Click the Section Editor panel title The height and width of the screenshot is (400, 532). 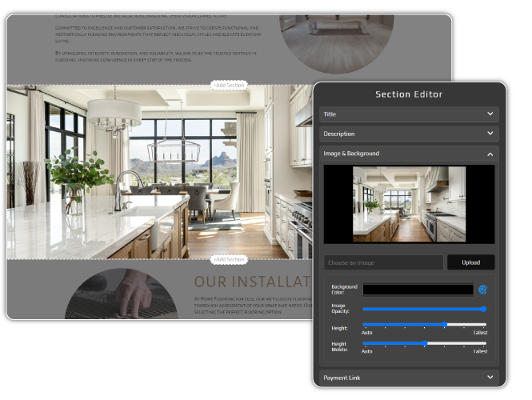point(409,94)
